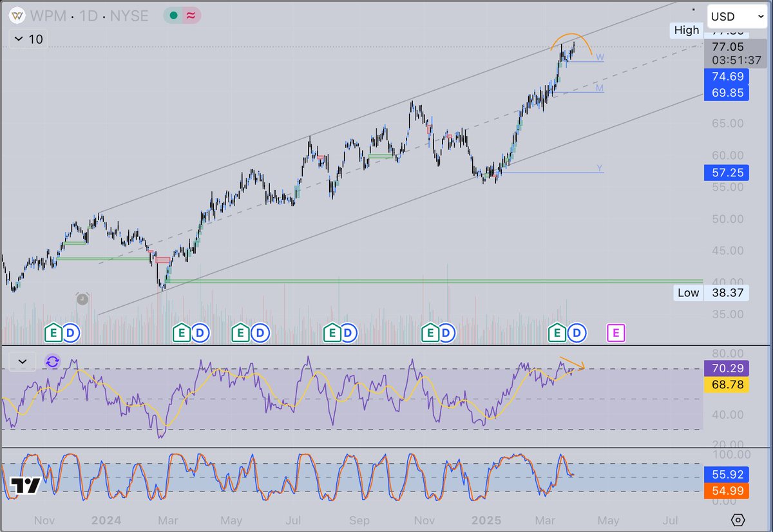This screenshot has width=773, height=532.
Task: Open chart settings gear at bottom right
Action: click(x=738, y=520)
